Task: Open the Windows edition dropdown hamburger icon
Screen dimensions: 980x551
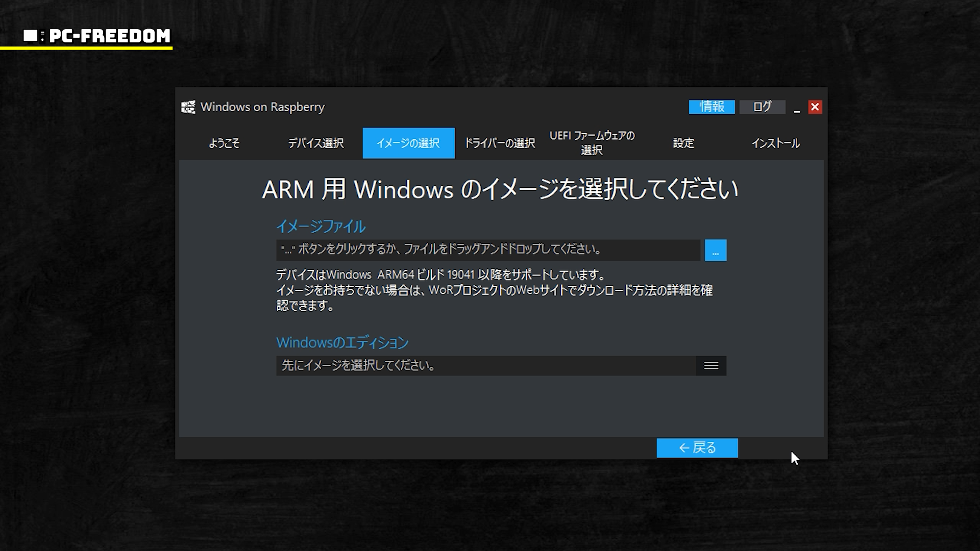Action: (x=711, y=366)
